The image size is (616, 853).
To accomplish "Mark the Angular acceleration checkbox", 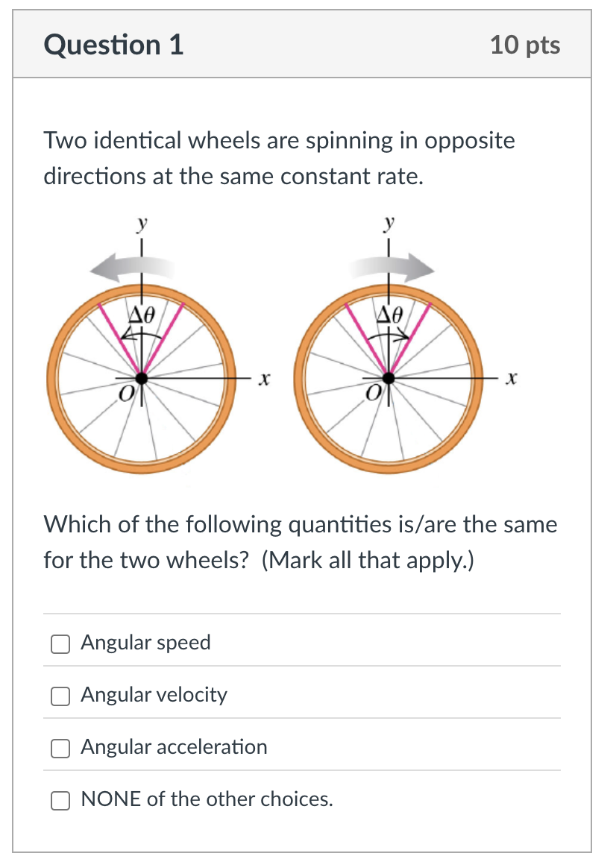I will coord(60,748).
